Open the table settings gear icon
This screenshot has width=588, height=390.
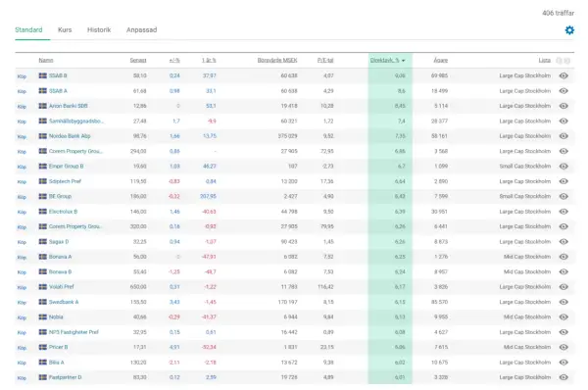(569, 30)
